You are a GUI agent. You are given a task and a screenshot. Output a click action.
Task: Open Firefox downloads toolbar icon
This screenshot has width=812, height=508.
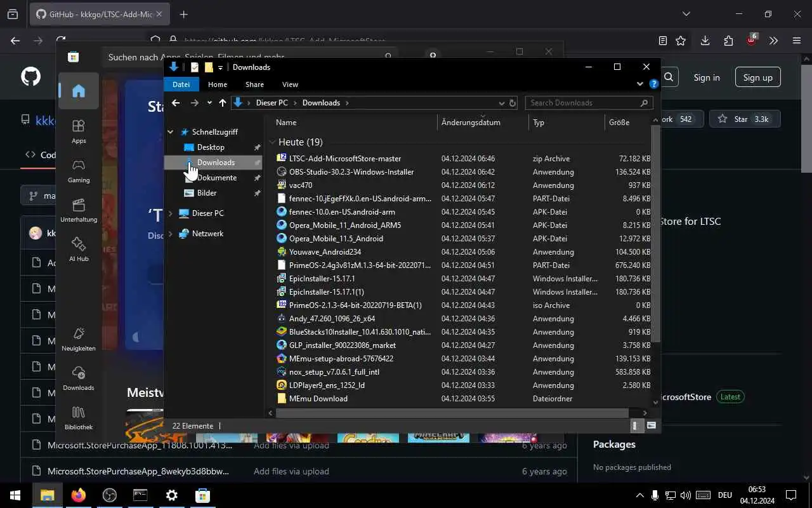705,41
